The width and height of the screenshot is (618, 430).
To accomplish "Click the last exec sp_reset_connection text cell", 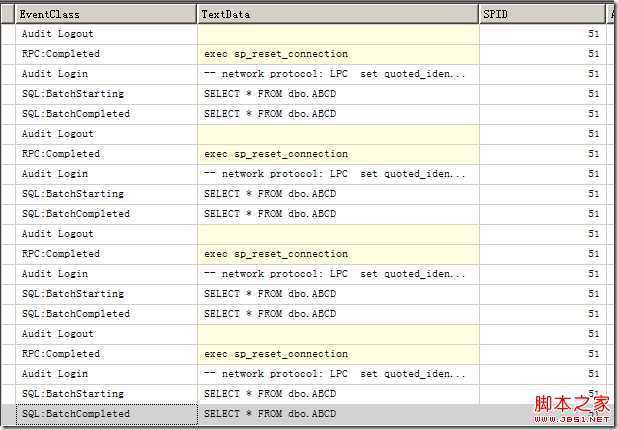I will 276,354.
